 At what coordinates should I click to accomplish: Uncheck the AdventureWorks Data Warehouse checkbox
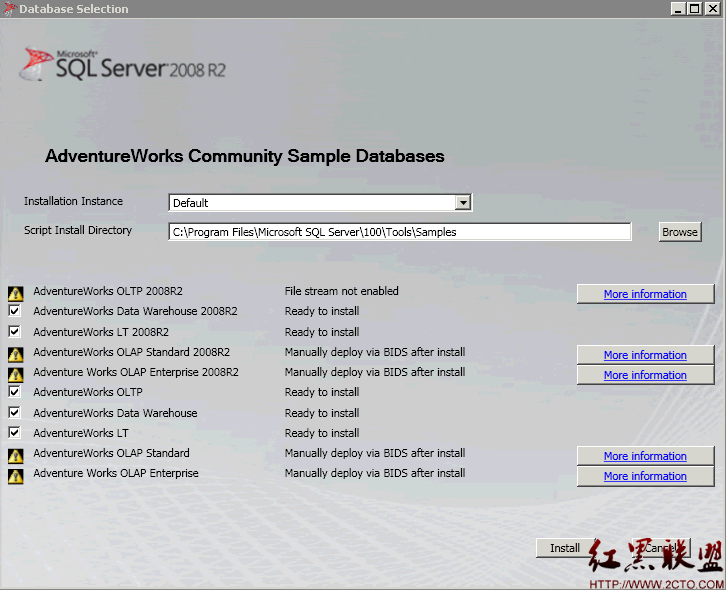pos(15,412)
